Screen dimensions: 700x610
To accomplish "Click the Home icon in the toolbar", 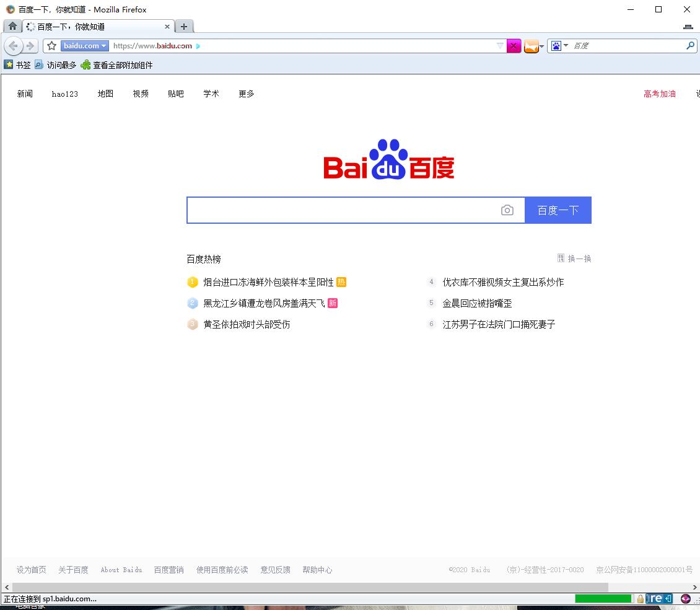I will [12, 26].
